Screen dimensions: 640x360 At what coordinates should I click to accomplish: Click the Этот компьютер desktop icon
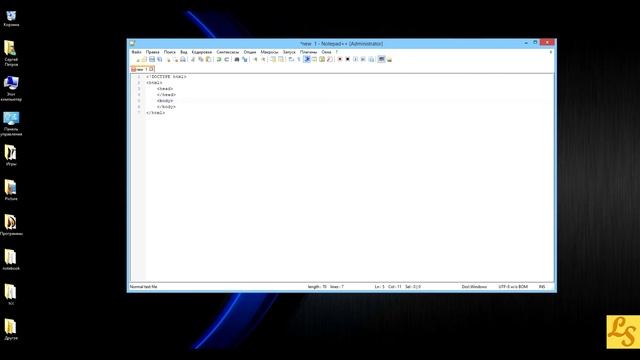coord(11,89)
